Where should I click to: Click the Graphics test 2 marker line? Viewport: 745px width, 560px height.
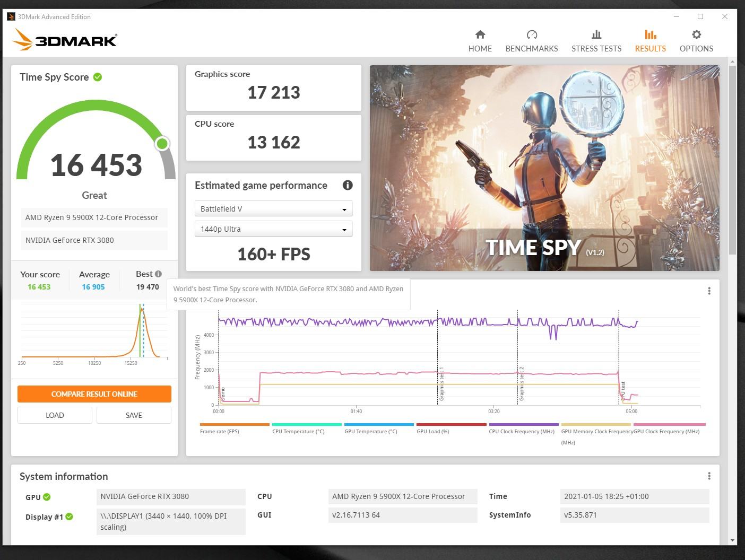pos(518,358)
